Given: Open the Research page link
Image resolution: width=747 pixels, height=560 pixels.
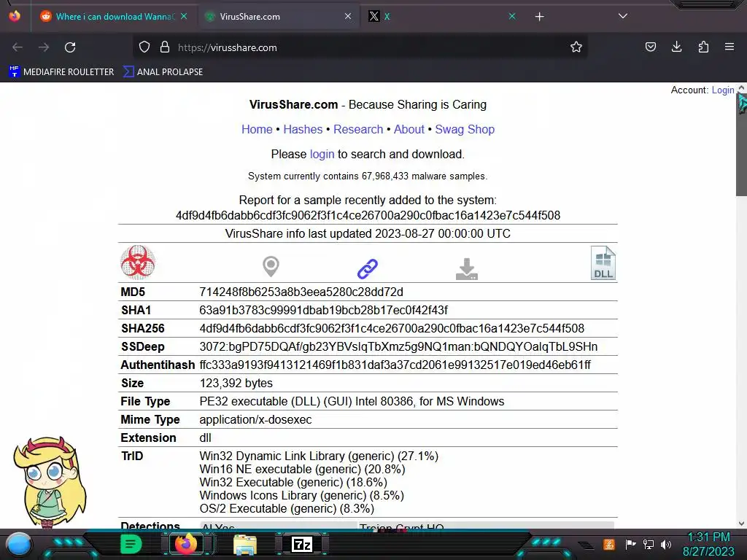Looking at the screenshot, I should [x=358, y=130].
